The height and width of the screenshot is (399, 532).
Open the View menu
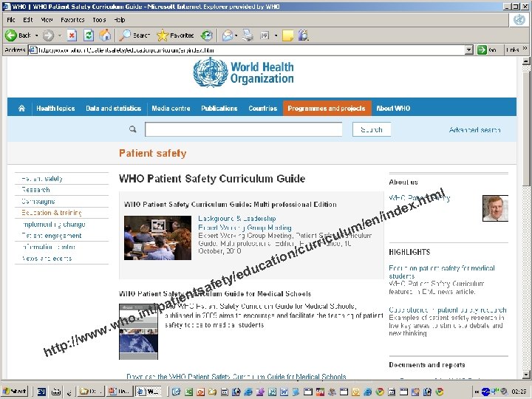pos(47,20)
